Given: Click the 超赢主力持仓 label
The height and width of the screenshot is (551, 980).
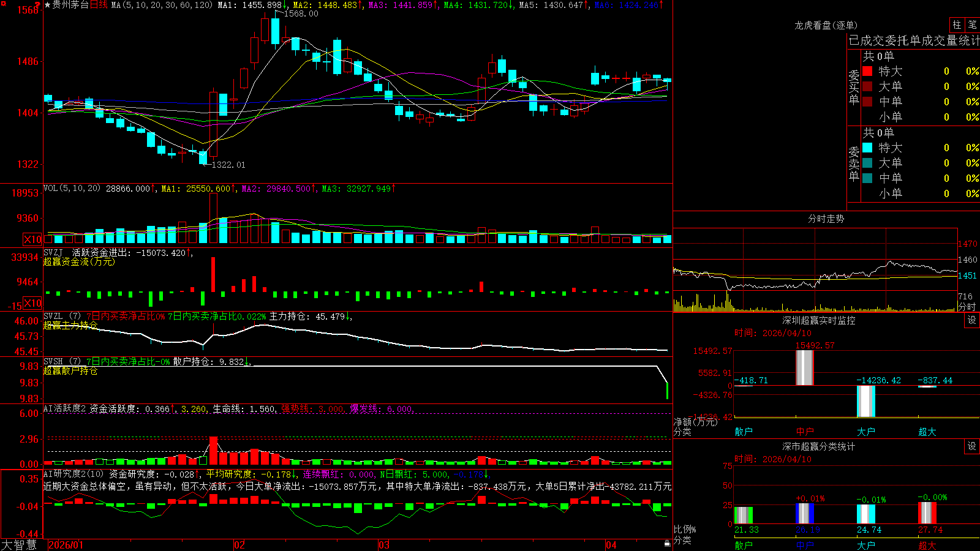Looking at the screenshot, I should [x=70, y=325].
